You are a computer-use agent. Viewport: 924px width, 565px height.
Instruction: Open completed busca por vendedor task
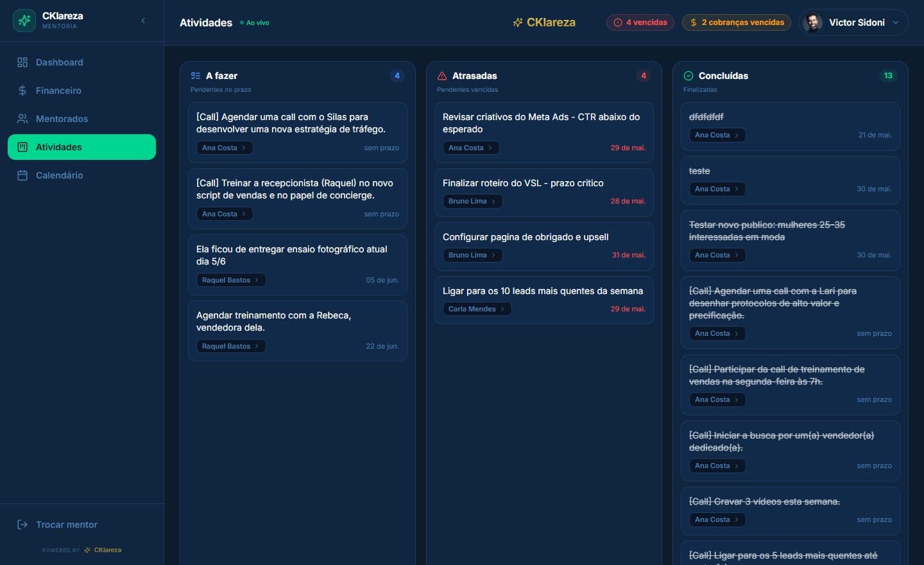tap(791, 450)
